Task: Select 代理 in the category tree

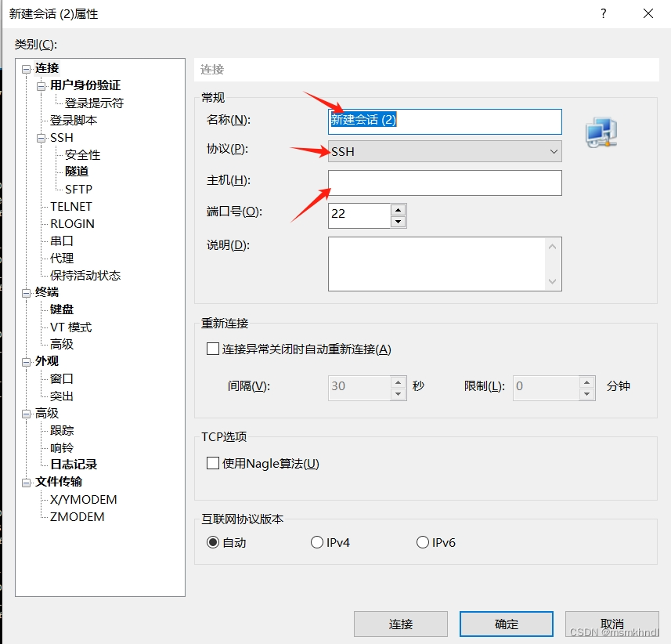Action: 62,259
